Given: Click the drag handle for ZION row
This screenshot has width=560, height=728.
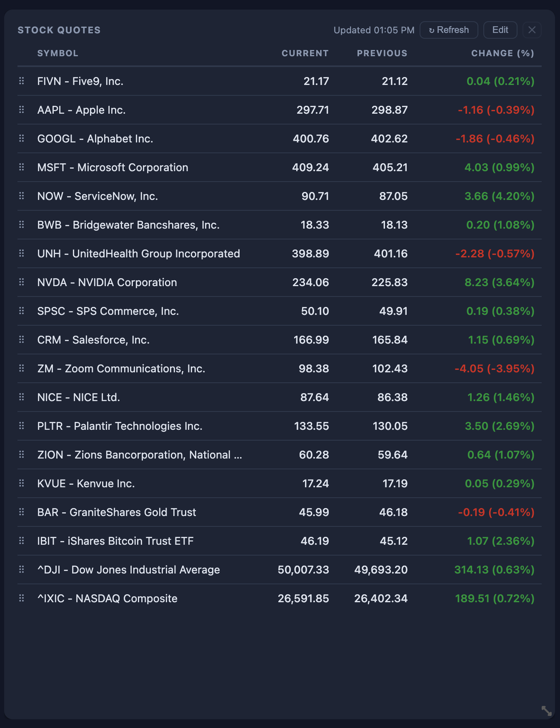Looking at the screenshot, I should (x=22, y=455).
